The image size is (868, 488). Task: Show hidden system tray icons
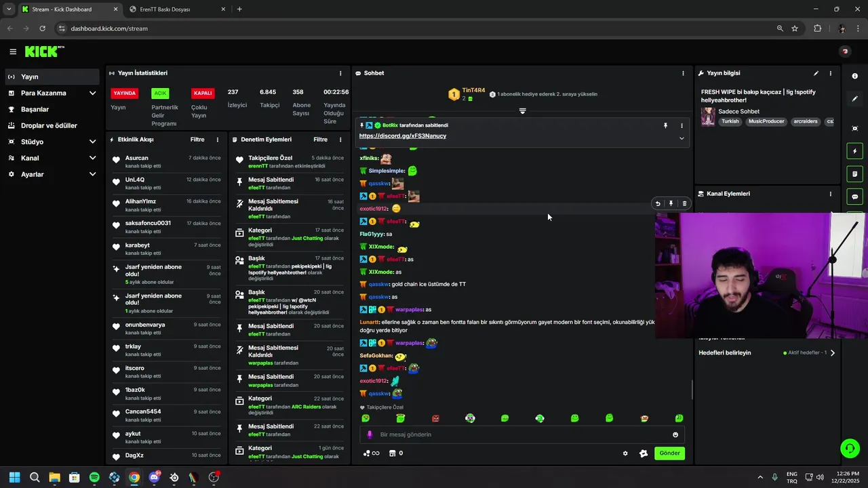pyautogui.click(x=759, y=477)
